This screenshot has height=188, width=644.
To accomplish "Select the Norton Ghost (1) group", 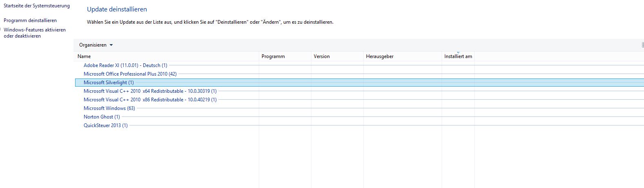I will click(x=102, y=117).
